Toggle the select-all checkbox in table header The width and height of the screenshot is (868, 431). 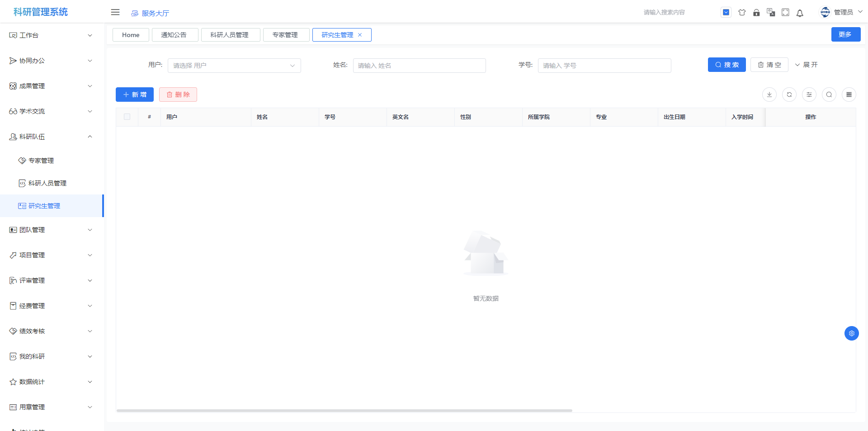[x=127, y=117]
